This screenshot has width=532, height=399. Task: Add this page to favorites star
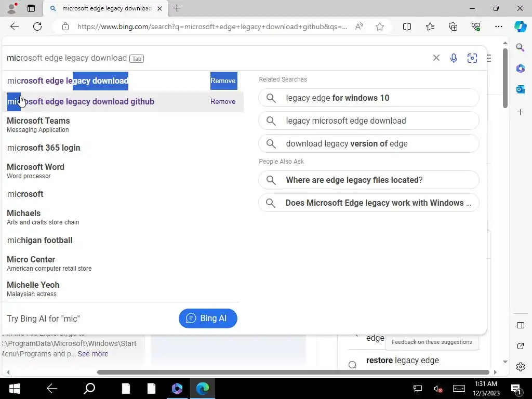coord(380,26)
